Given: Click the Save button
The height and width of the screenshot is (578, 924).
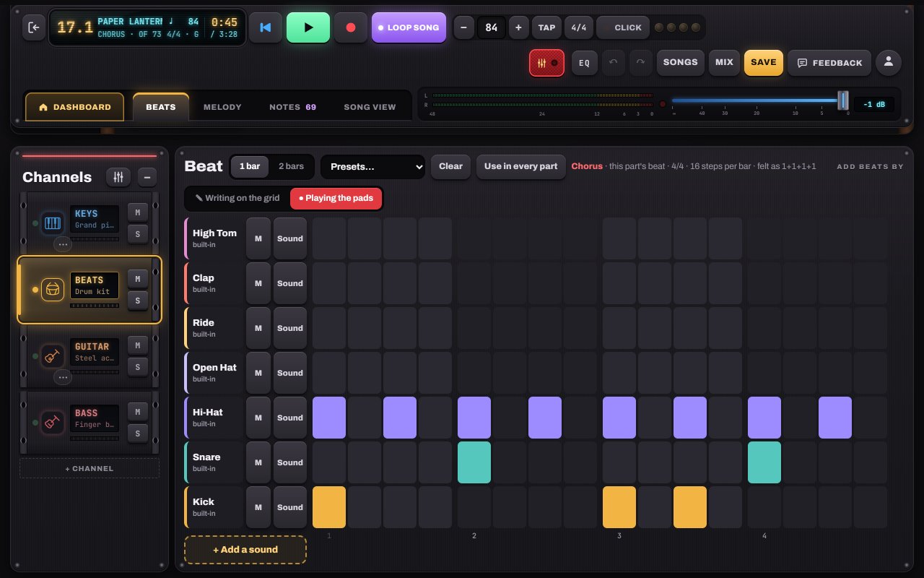Looking at the screenshot, I should [763, 62].
